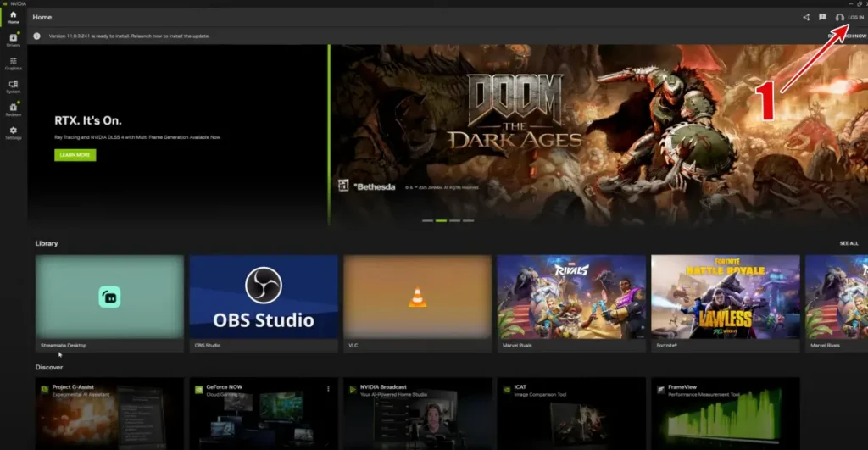
Task: Open the OBS Studio library tile
Action: 264,303
